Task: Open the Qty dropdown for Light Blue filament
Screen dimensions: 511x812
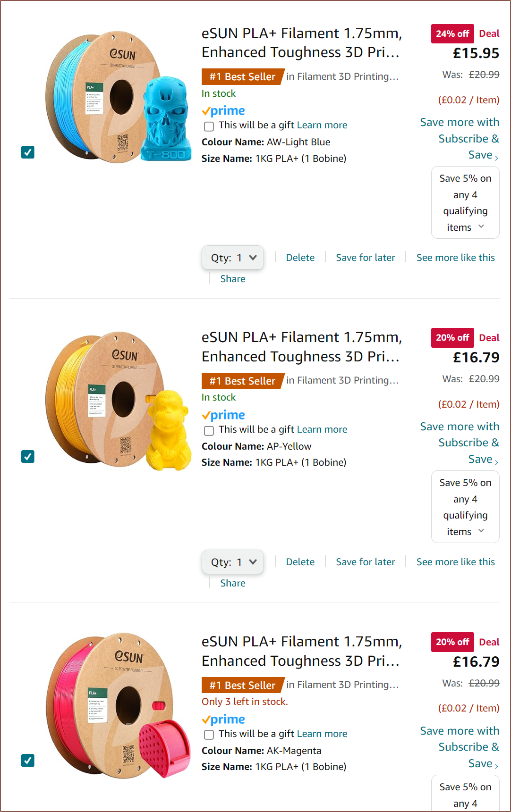Action: (x=233, y=258)
